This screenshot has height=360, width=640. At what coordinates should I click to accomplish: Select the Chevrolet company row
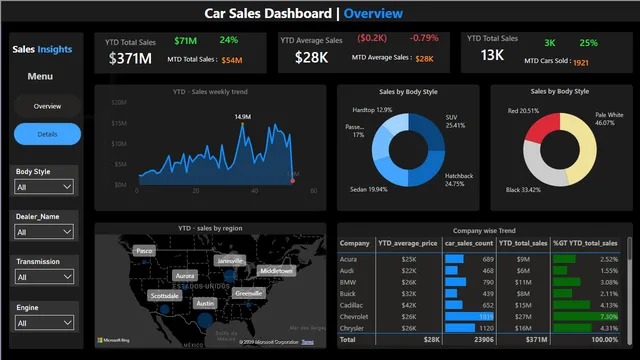coord(479,316)
